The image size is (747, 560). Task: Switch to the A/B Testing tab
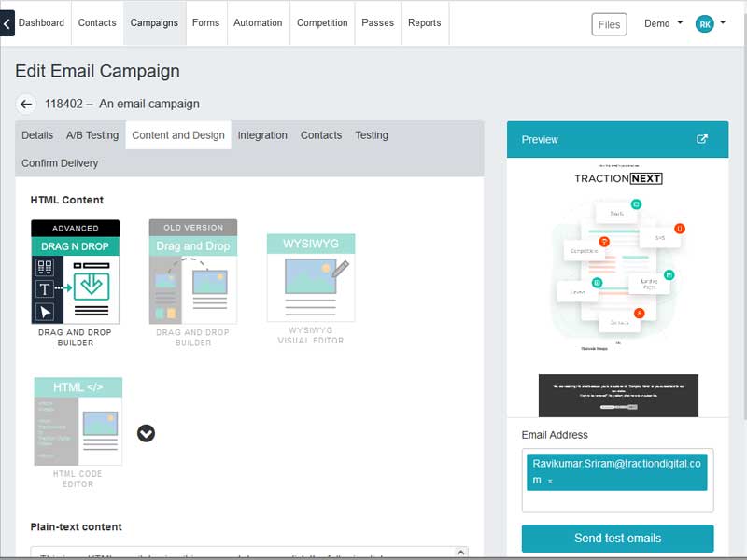pyautogui.click(x=92, y=135)
